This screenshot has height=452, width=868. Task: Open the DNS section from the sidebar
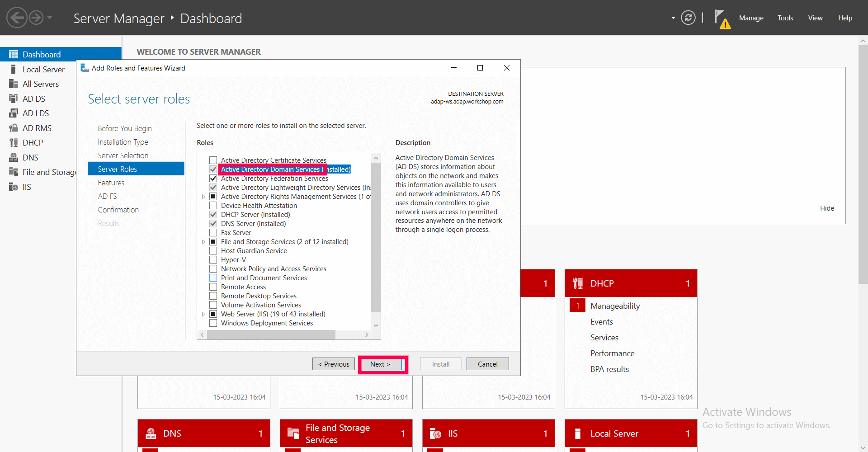(x=30, y=157)
